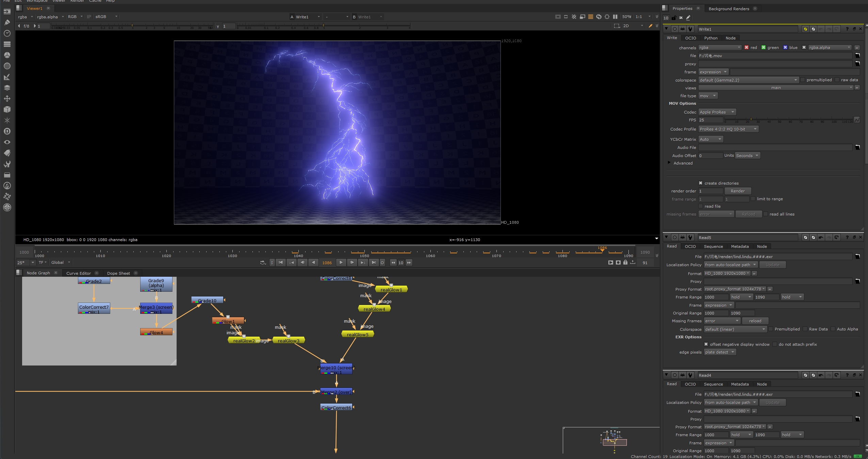
Task: Click the pencil icon in Properties toolbar
Action: point(688,18)
